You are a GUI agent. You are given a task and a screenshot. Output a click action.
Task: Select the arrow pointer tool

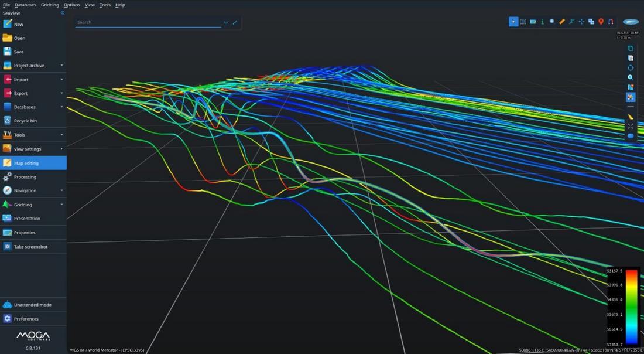513,22
